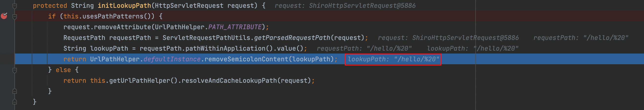Screen dimensions: 644x110
Task: Click the defaultInstance field reference
Action: pos(172,59)
